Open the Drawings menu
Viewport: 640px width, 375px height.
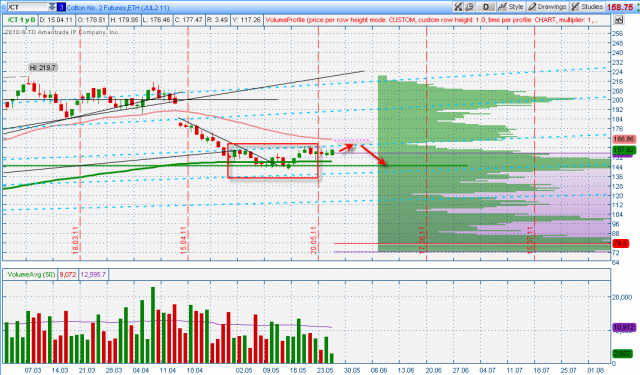tap(547, 7)
